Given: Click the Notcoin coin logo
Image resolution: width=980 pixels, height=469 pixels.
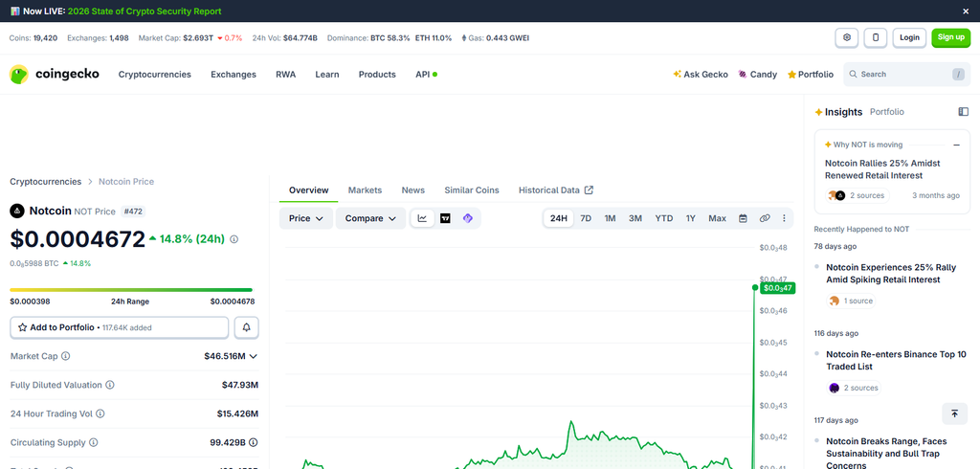Looking at the screenshot, I should [17, 211].
